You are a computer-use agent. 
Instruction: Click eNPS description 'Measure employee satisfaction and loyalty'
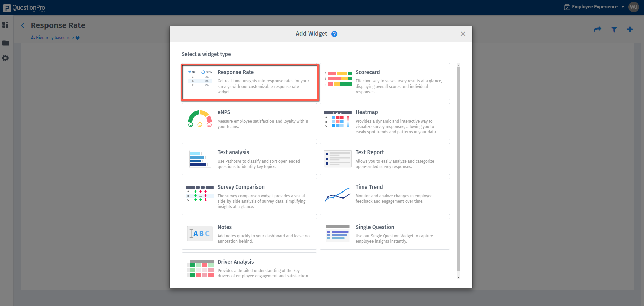(263, 124)
